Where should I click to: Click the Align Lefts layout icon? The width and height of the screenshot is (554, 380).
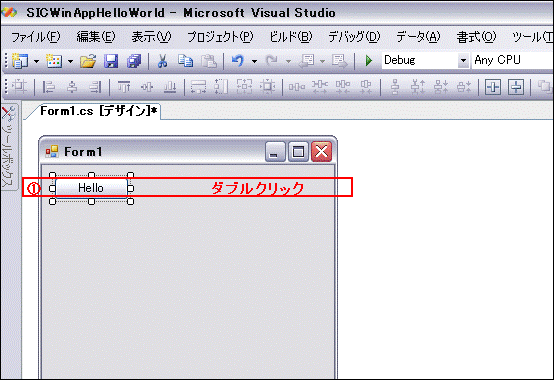pos(48,87)
